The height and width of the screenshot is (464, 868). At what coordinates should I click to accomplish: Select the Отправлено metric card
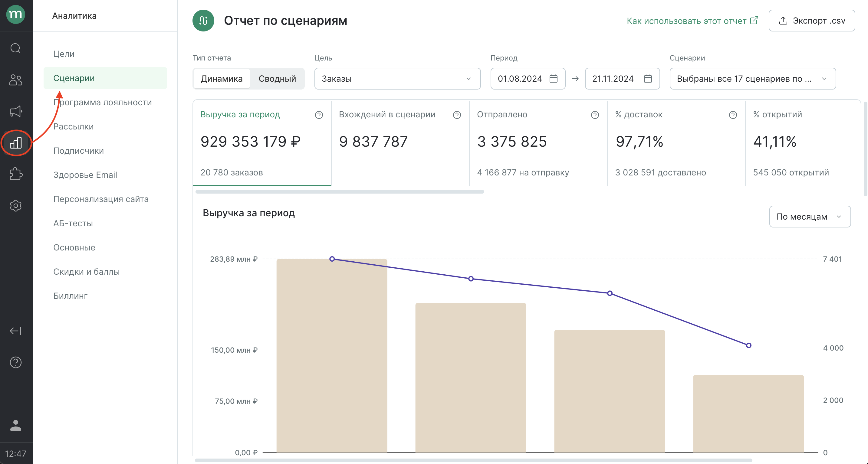click(x=538, y=143)
